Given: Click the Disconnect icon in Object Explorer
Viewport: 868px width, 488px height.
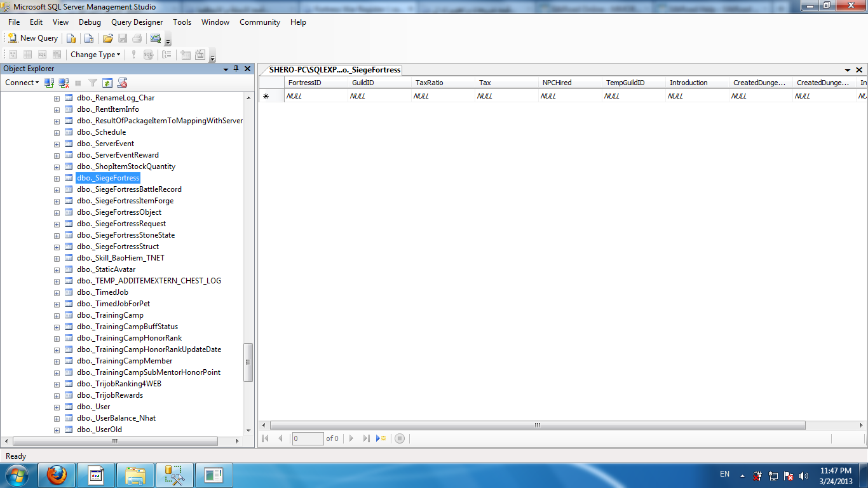Looking at the screenshot, I should 64,83.
